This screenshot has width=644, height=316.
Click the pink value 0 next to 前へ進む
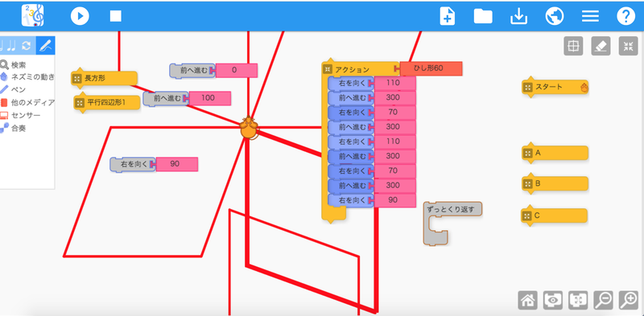(x=237, y=70)
